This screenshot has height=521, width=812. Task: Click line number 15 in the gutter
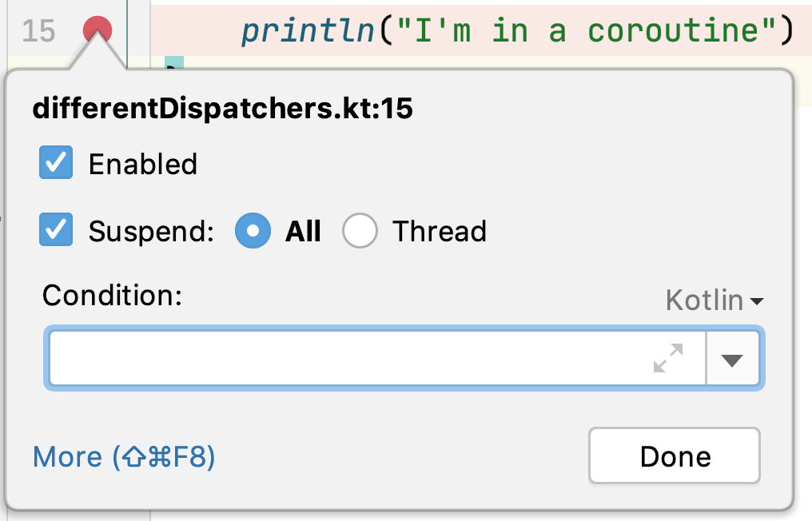38,31
